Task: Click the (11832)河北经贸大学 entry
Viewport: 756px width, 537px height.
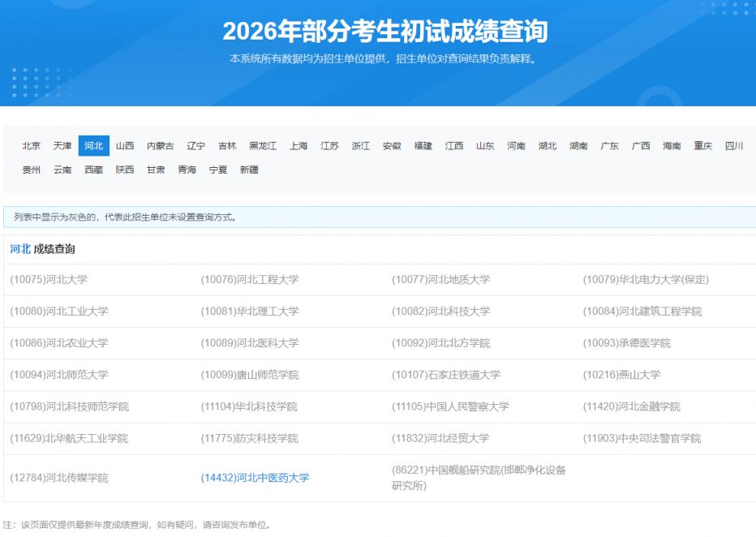Action: click(x=440, y=439)
